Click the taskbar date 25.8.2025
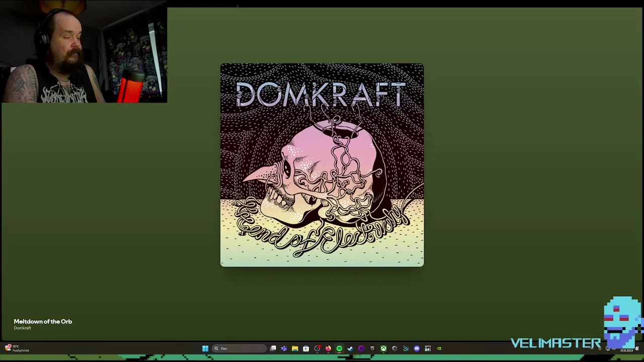Viewport: 644px width, 362px height. [x=626, y=350]
